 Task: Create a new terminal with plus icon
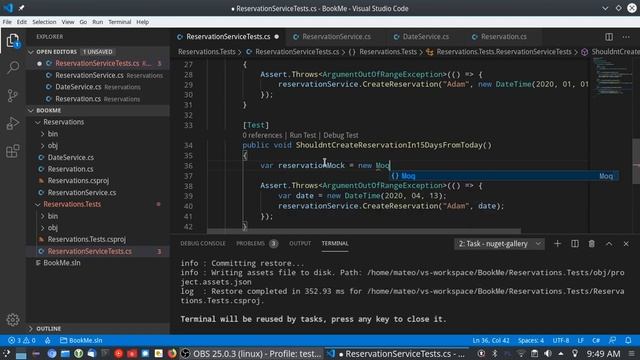click(557, 244)
